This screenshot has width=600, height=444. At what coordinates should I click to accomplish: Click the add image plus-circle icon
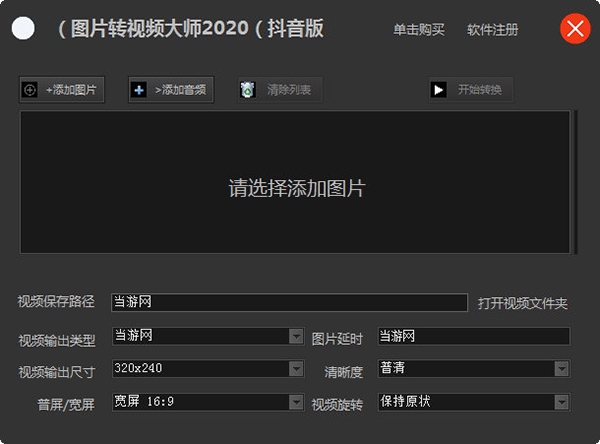click(30, 90)
